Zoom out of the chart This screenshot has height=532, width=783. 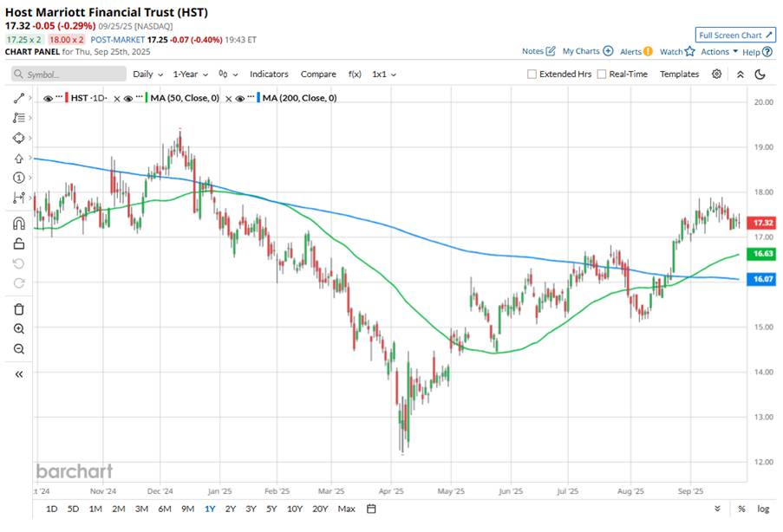19,349
